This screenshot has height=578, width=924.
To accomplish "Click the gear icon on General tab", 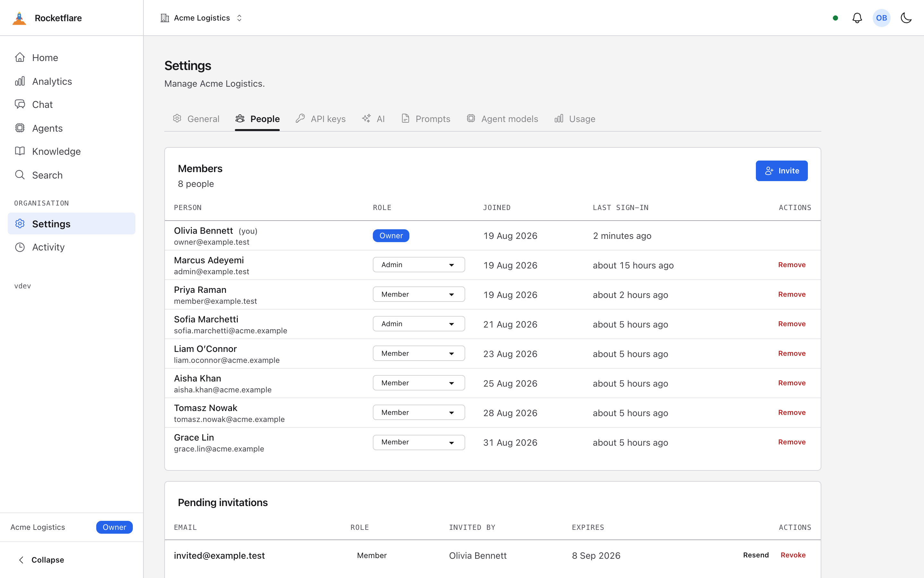I will point(177,118).
